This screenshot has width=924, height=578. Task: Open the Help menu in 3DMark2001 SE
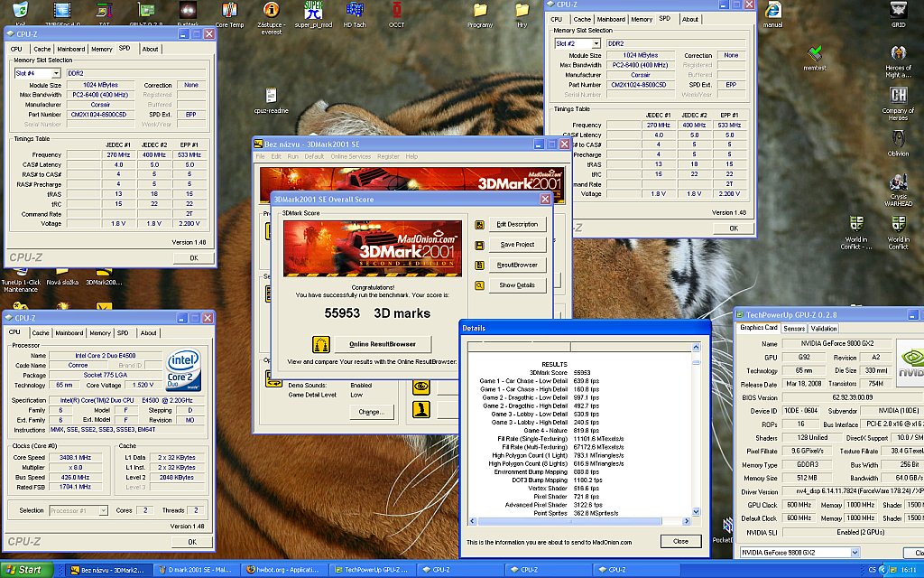(411, 156)
